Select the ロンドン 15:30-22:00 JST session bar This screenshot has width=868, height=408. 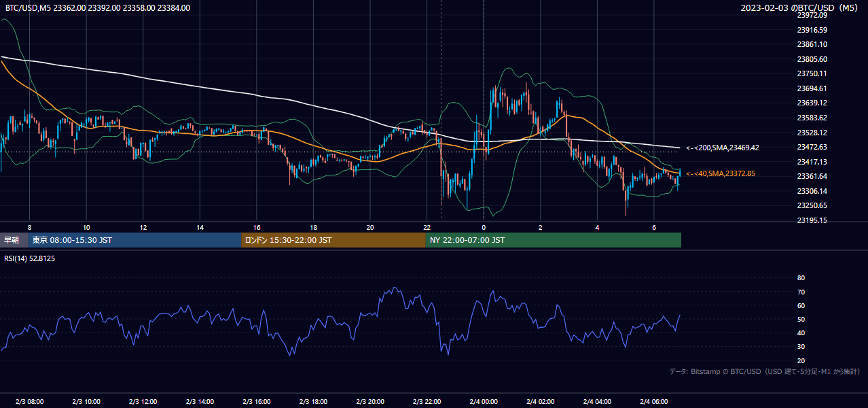point(333,240)
